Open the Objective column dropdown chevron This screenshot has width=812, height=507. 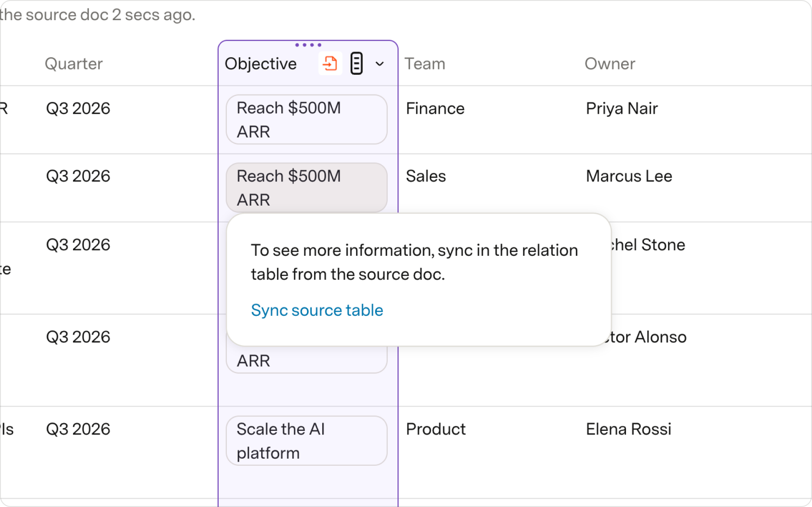[380, 64]
